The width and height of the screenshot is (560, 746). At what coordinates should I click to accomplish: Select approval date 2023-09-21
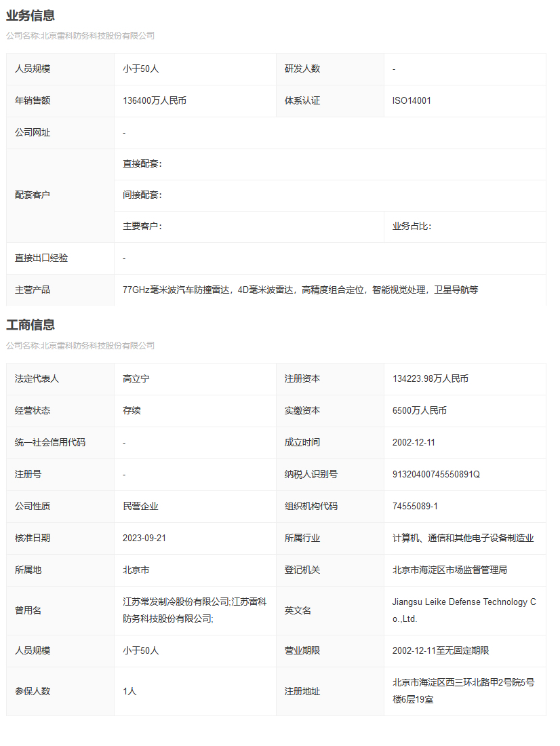(144, 538)
